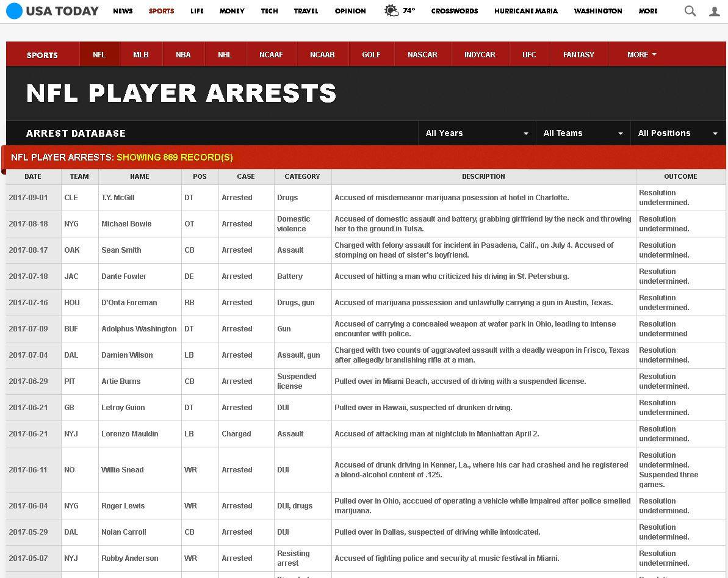Viewport: 728px width, 578px height.
Task: Switch to the MLB tab
Action: click(141, 54)
